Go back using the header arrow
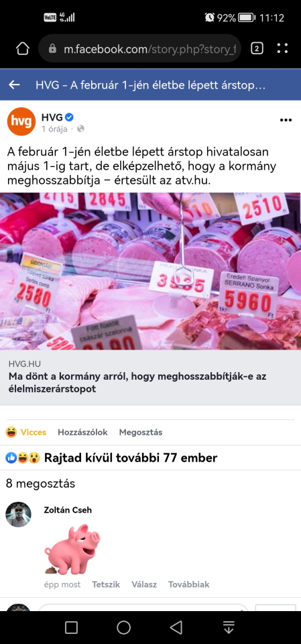This screenshot has height=644, width=301. click(x=14, y=85)
